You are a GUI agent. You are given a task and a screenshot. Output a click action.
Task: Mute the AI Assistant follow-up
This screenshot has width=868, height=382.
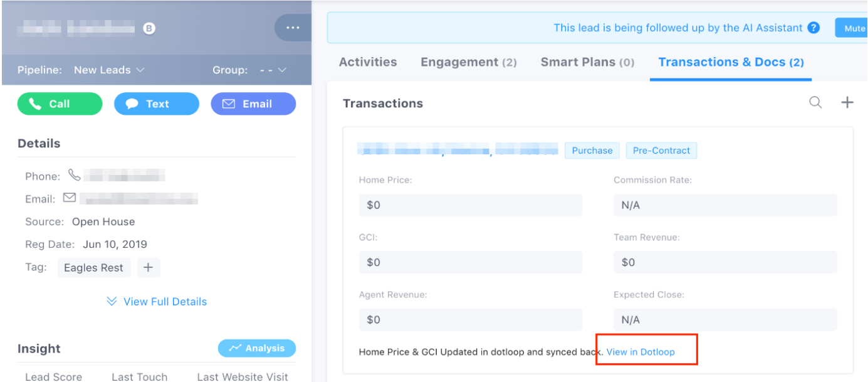pos(854,28)
